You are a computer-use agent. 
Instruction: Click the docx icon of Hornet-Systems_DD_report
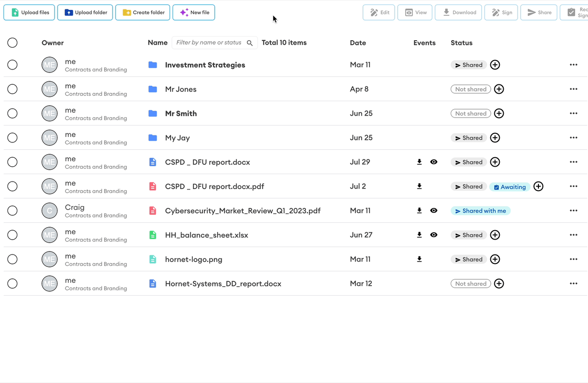point(153,284)
